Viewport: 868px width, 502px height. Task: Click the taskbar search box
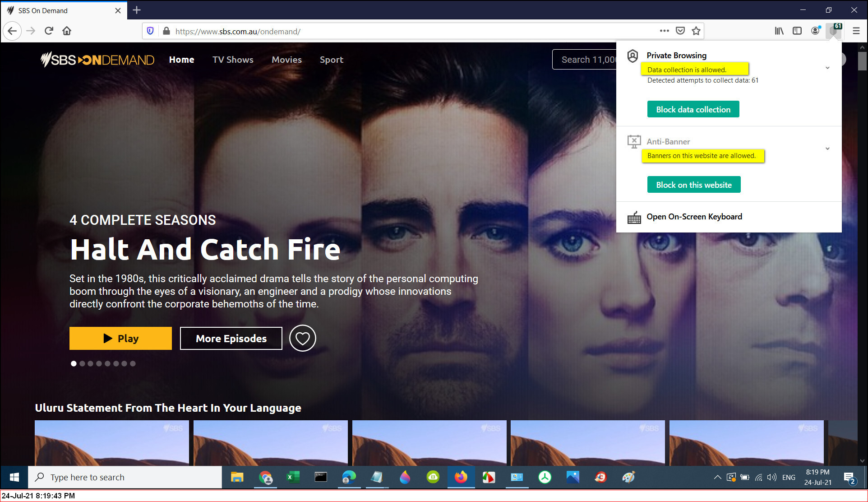[125, 477]
